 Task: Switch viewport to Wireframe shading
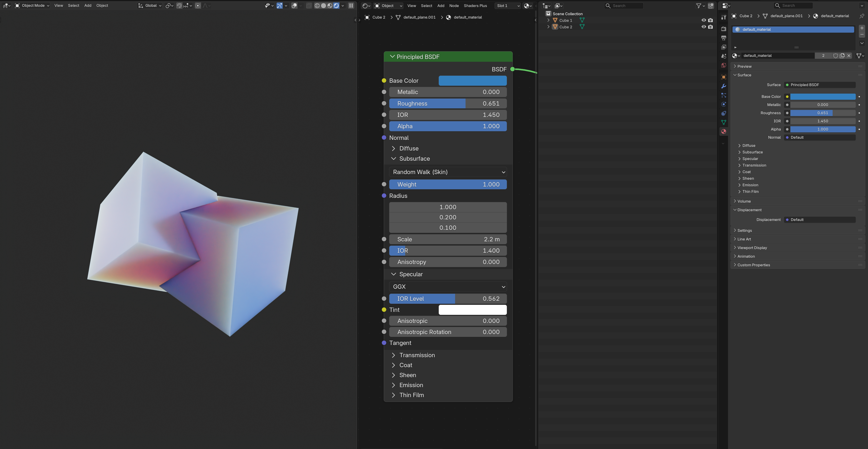(x=317, y=6)
